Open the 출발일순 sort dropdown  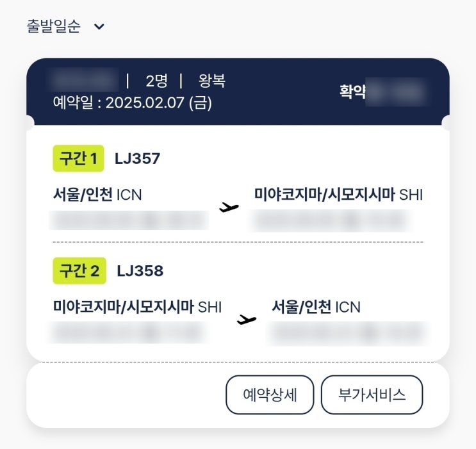pyautogui.click(x=65, y=26)
